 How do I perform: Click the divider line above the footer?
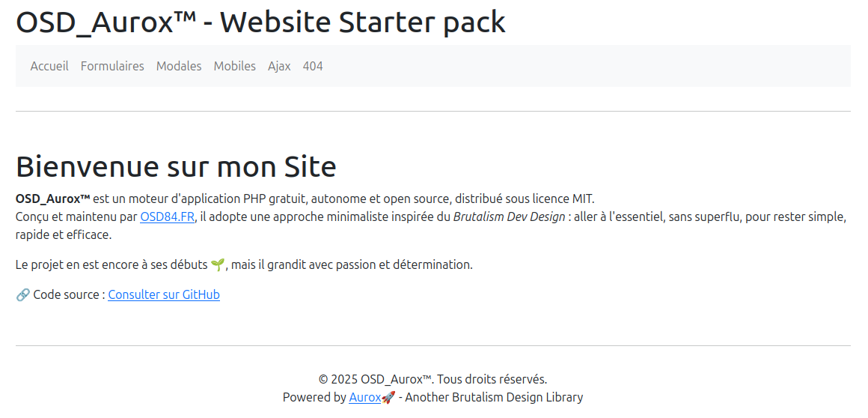click(x=433, y=345)
